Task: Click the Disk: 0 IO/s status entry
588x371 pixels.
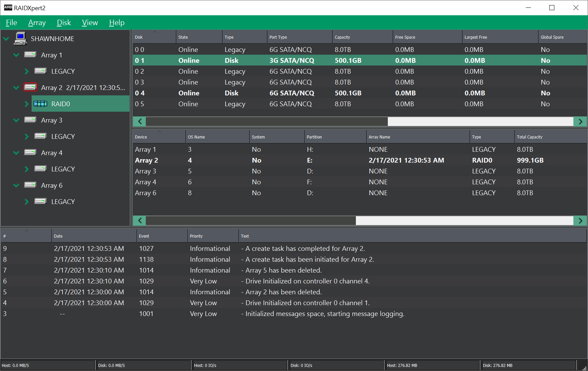Action: 336,366
